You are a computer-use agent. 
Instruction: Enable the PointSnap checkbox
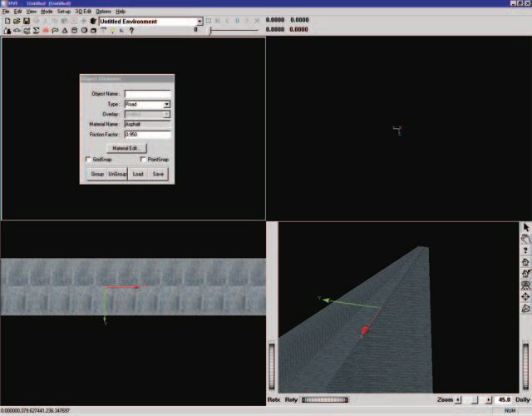[143, 159]
